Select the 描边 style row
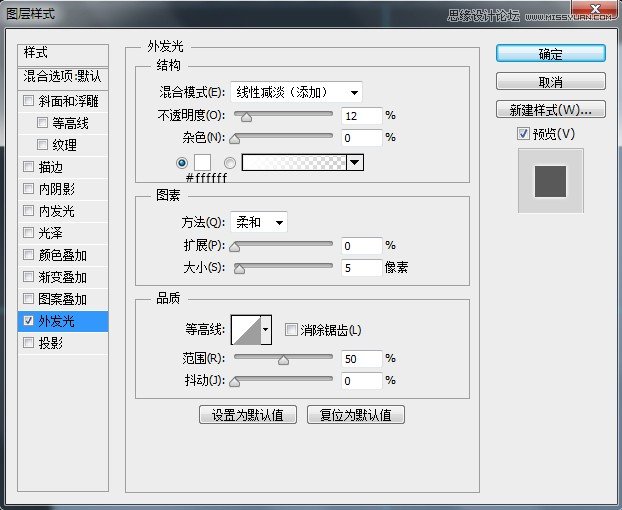This screenshot has height=510, width=622. [x=63, y=167]
